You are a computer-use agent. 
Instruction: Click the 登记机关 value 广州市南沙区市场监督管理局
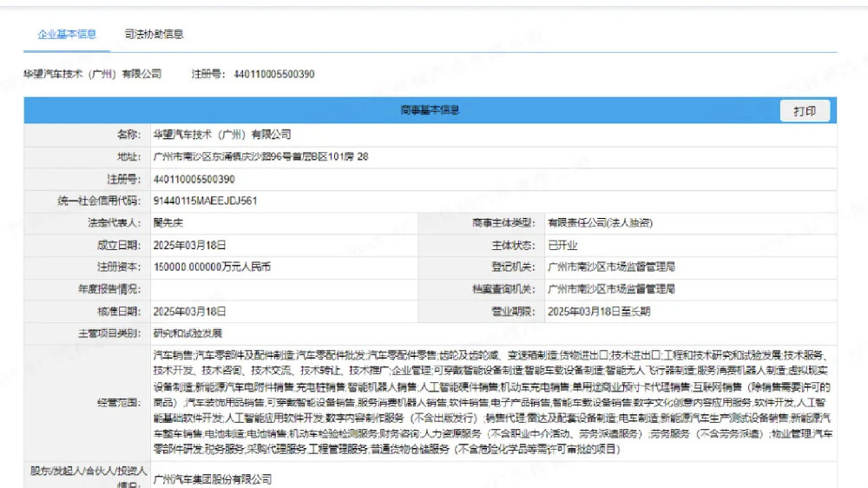pos(611,267)
